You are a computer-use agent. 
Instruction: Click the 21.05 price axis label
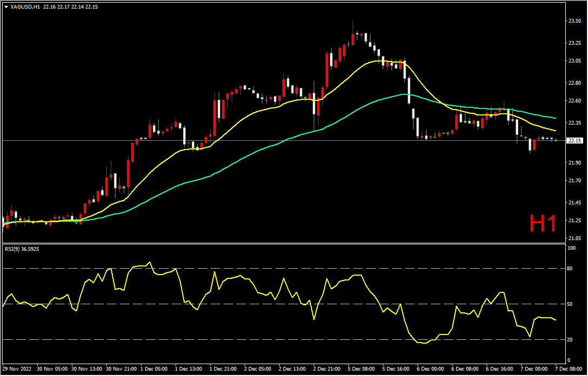tap(575, 238)
